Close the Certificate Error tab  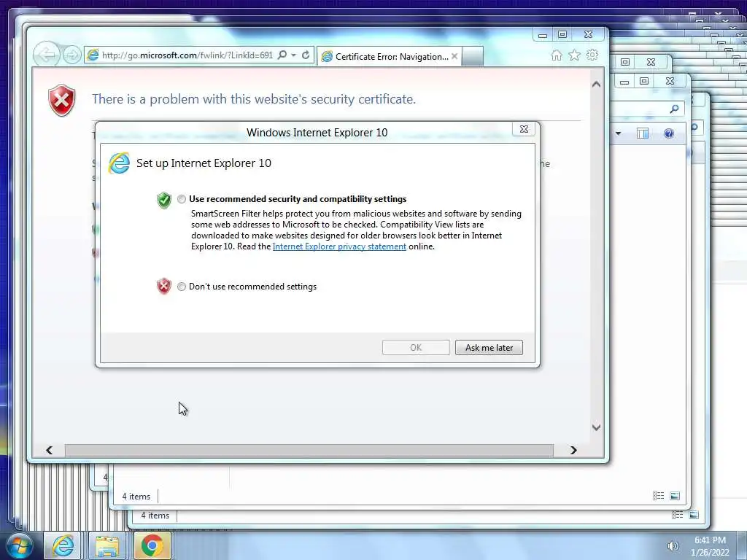click(x=454, y=56)
